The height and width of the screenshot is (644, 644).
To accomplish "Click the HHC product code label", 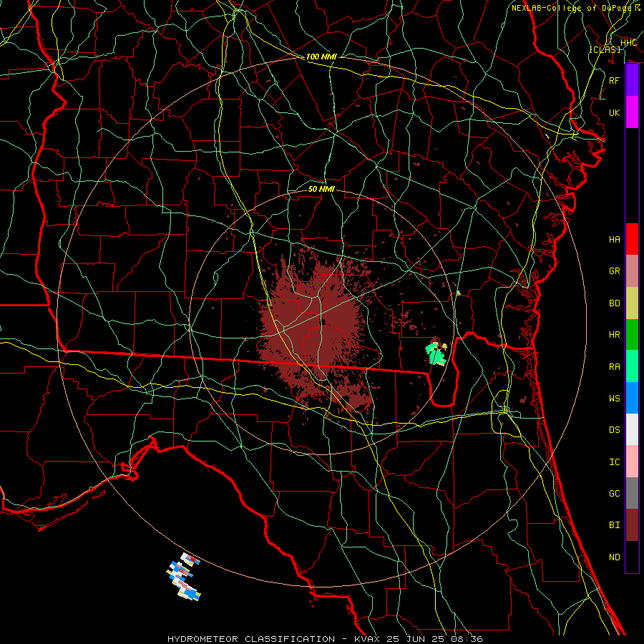I will pyautogui.click(x=628, y=43).
